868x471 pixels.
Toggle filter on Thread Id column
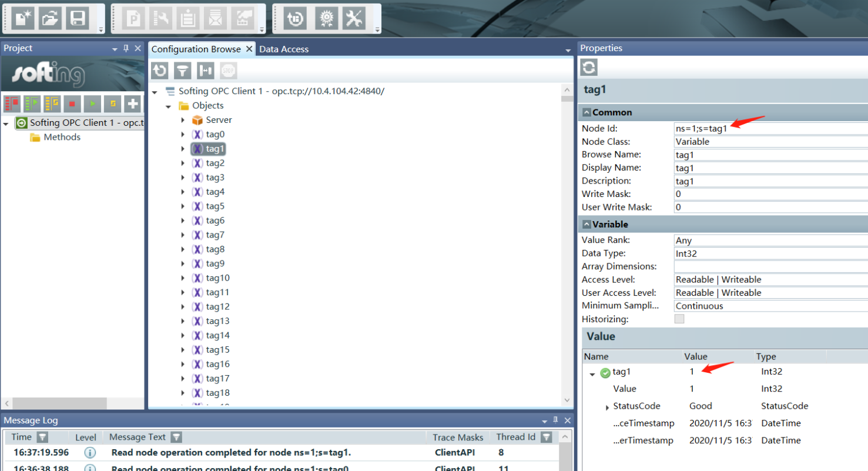(x=547, y=437)
